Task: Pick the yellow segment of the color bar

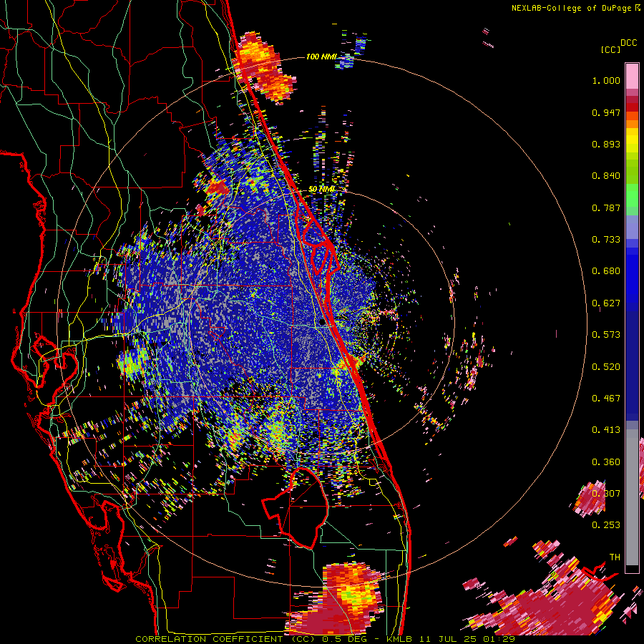Action: pyautogui.click(x=632, y=141)
